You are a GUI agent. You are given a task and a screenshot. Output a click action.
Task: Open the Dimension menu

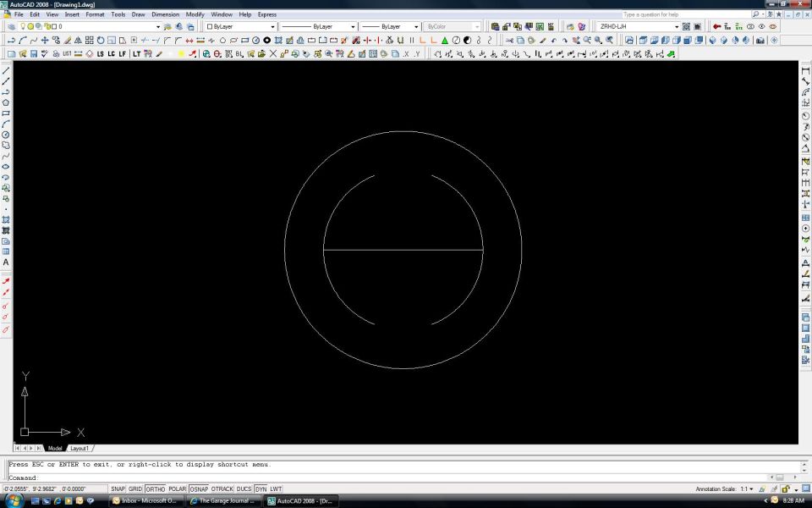click(165, 14)
